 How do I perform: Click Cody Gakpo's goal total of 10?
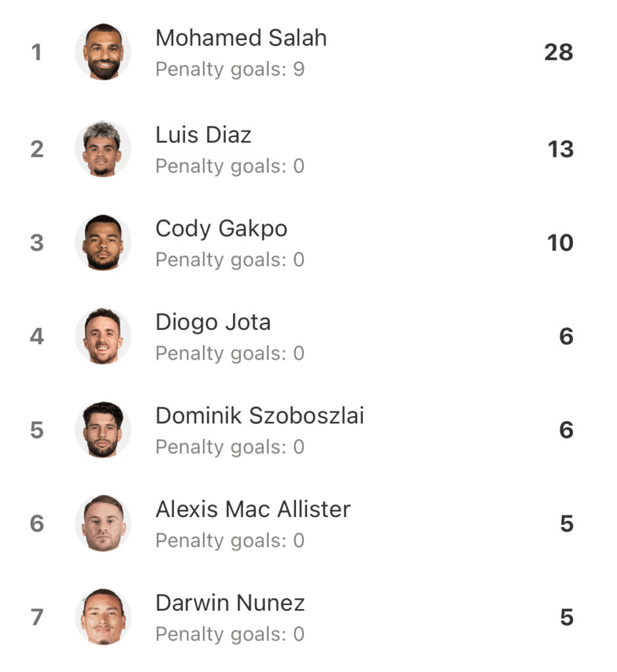(560, 243)
